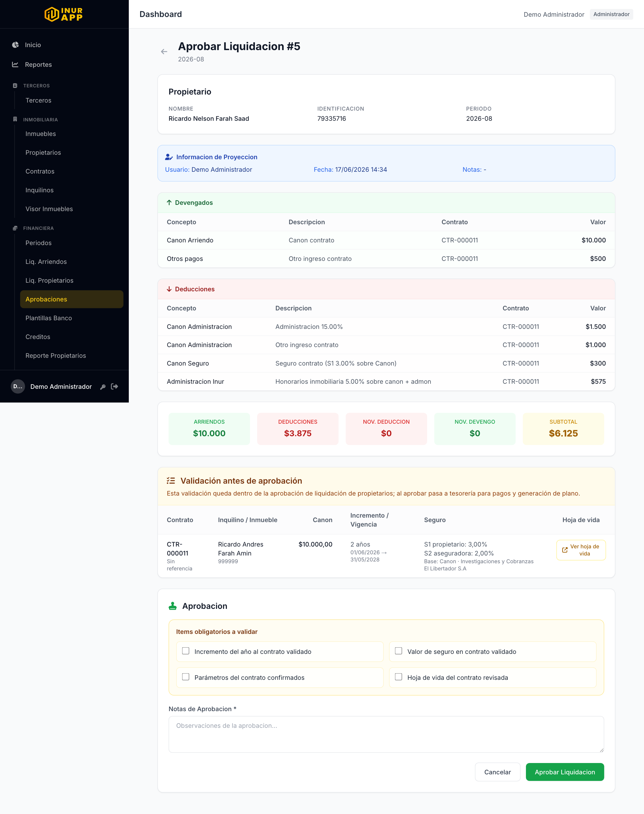Click the NOV. DEVENGO $0 card

475,429
